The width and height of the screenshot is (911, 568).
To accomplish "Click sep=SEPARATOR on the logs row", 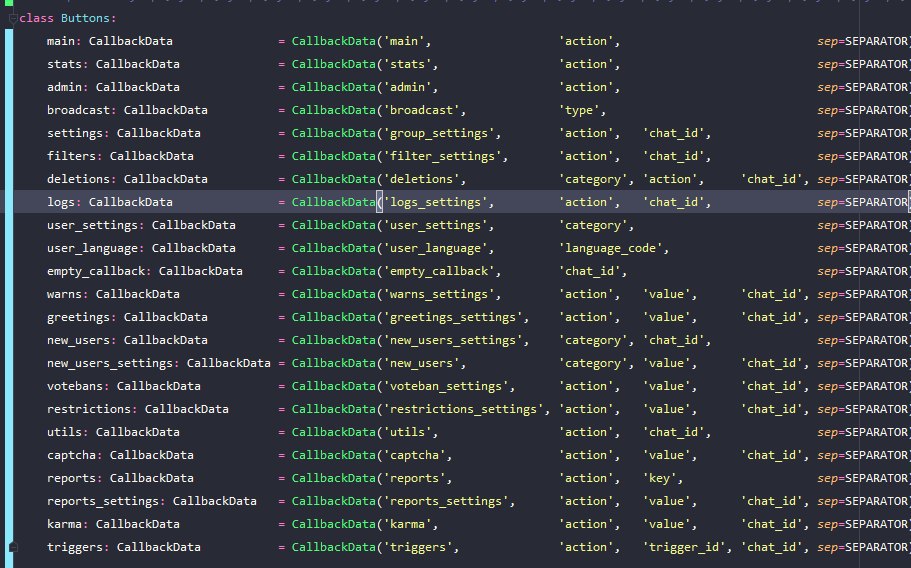I will 863,202.
